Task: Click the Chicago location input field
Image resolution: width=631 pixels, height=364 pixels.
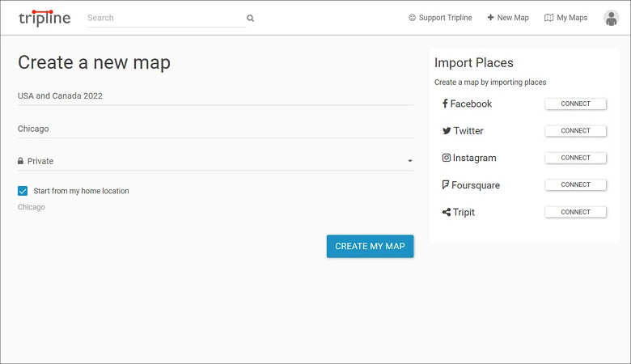Action: tap(215, 129)
